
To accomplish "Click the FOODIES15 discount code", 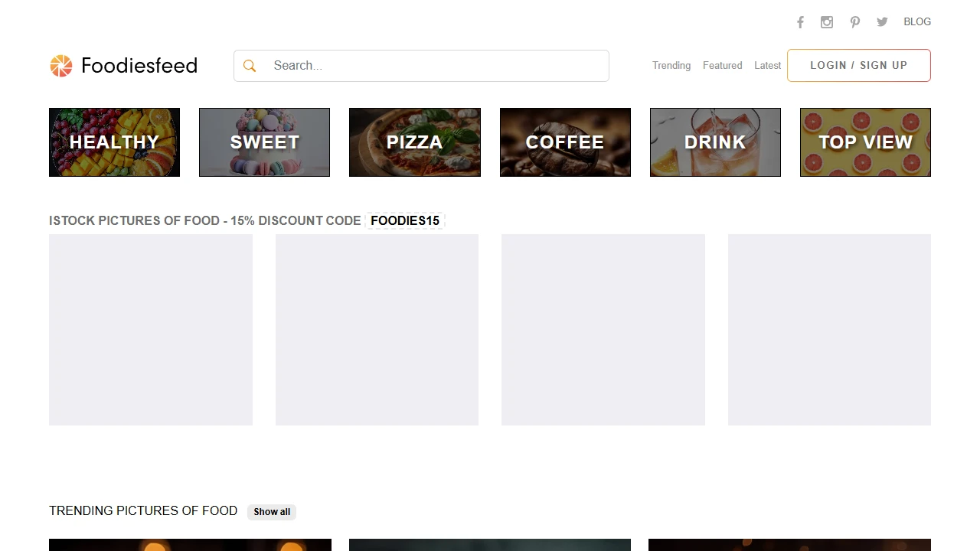I will 405,220.
